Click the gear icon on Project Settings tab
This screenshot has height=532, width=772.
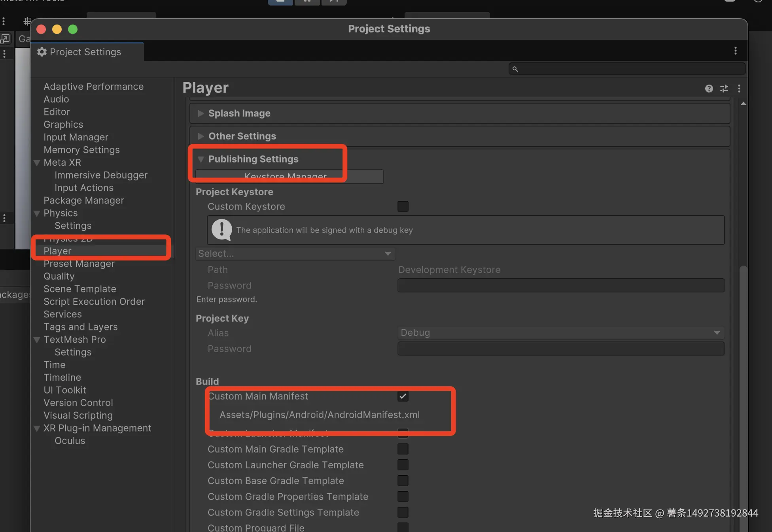(42, 52)
